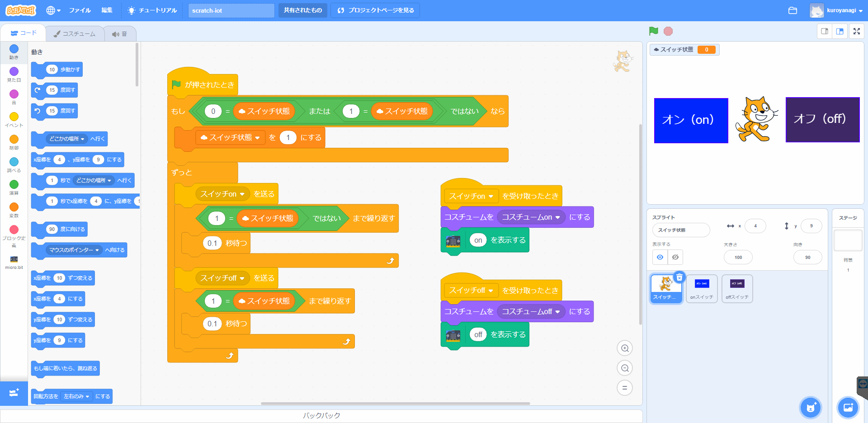The width and height of the screenshot is (868, 423).
Task: Click the プロジェクトページを見る button
Action: pyautogui.click(x=375, y=10)
